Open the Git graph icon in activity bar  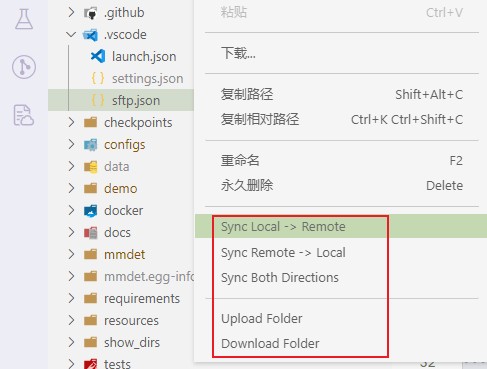pyautogui.click(x=24, y=67)
